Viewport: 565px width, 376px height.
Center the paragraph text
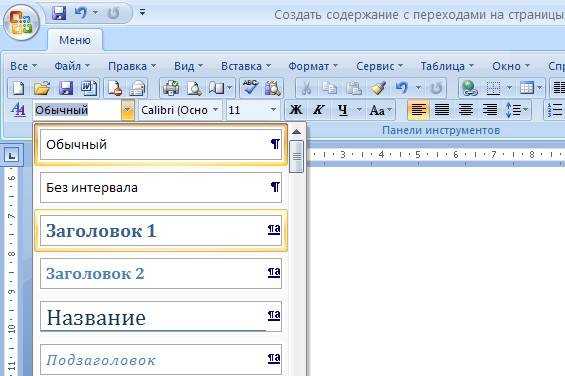coord(466,110)
